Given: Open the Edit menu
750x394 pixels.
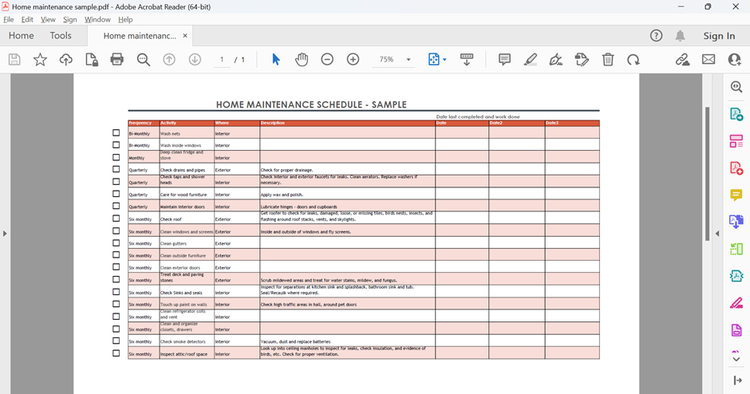Looking at the screenshot, I should point(27,20).
